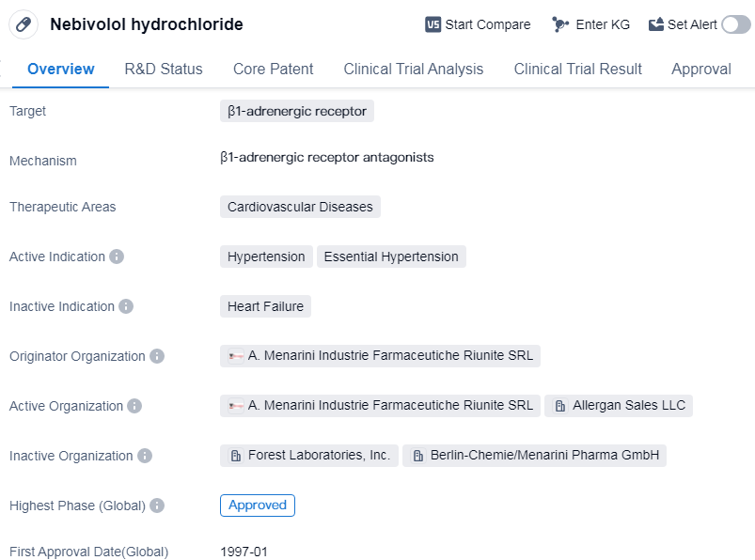Toggle the Set Alert switch on
Viewport: 755px width, 560px height.
click(735, 24)
